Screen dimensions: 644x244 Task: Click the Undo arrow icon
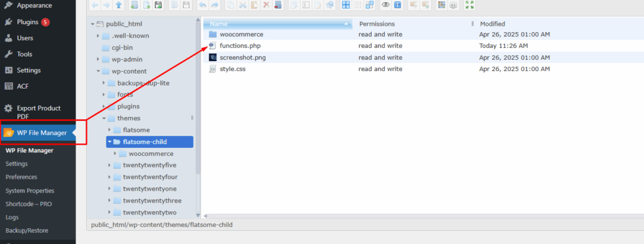tap(203, 5)
